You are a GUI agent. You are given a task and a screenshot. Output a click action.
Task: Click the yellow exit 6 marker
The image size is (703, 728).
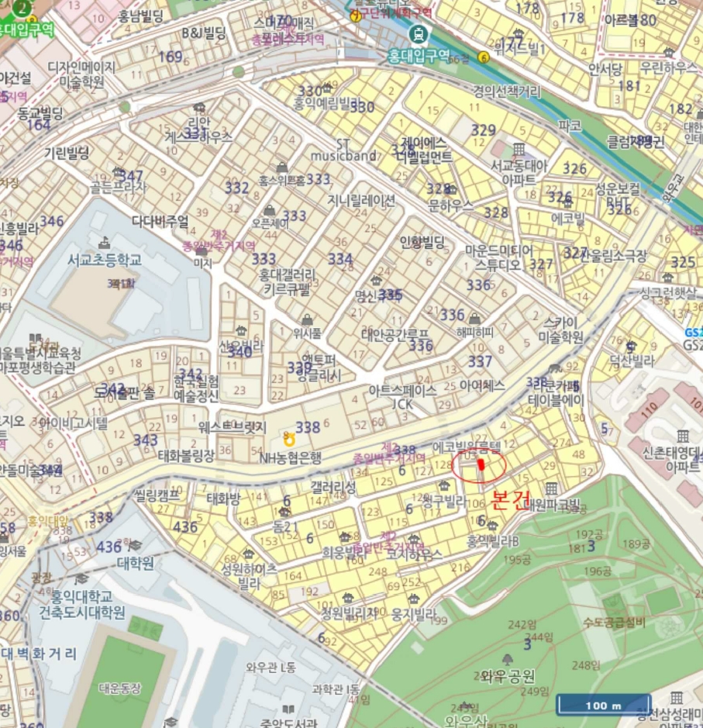click(x=484, y=57)
